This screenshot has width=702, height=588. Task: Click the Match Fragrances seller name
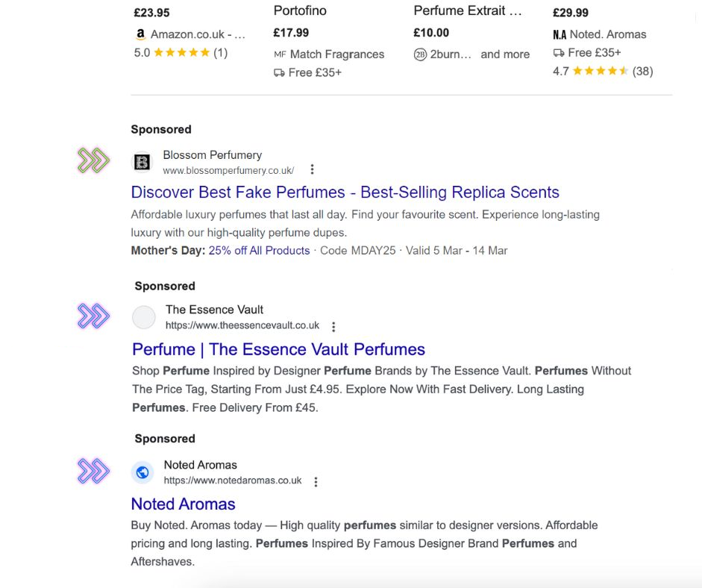point(337,54)
